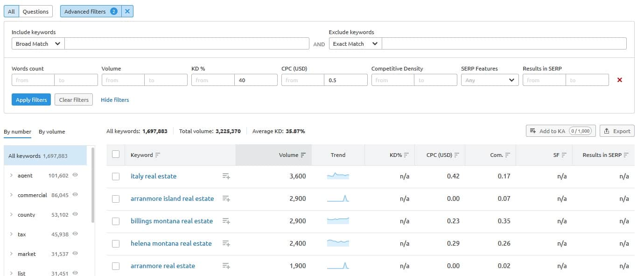Open the Broad Match dropdown
The image size is (644, 276).
(38, 44)
